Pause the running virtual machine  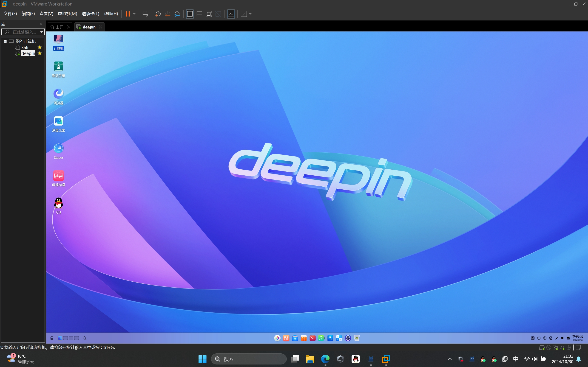click(128, 14)
